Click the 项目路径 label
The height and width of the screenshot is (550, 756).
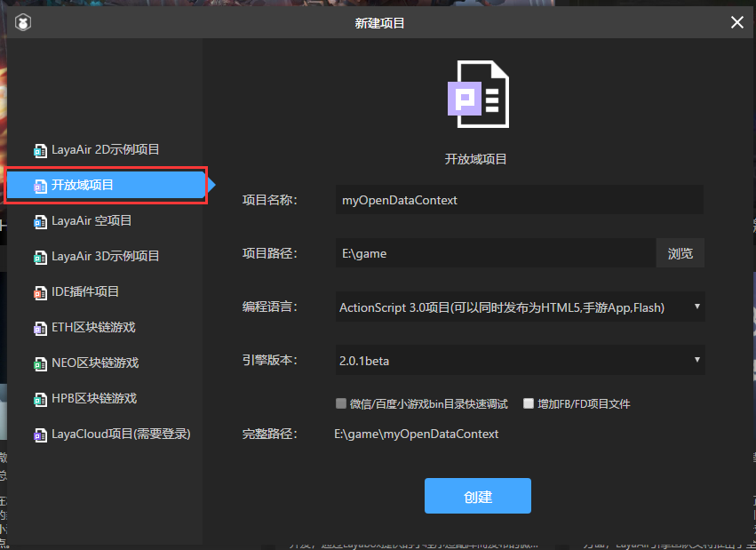click(x=269, y=253)
